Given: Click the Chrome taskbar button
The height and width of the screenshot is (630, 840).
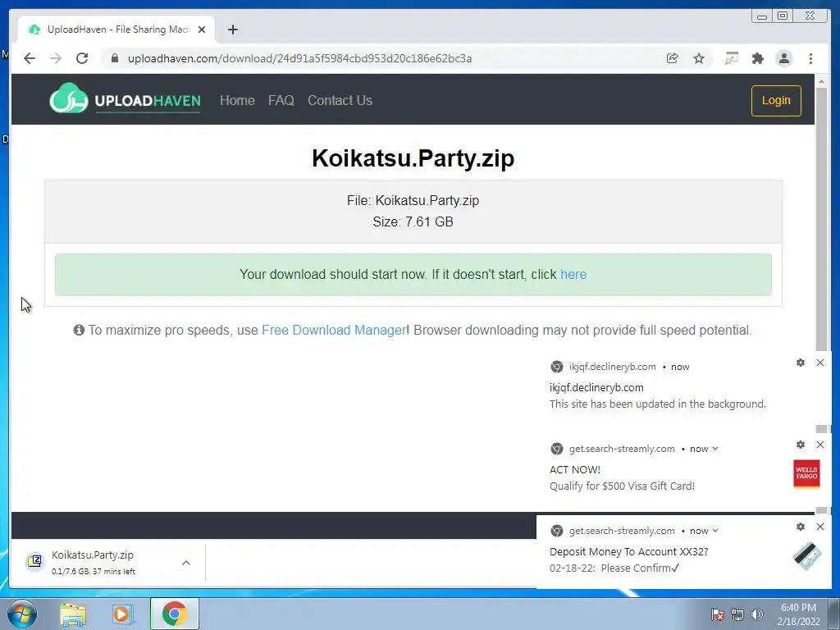Looking at the screenshot, I should (x=174, y=614).
